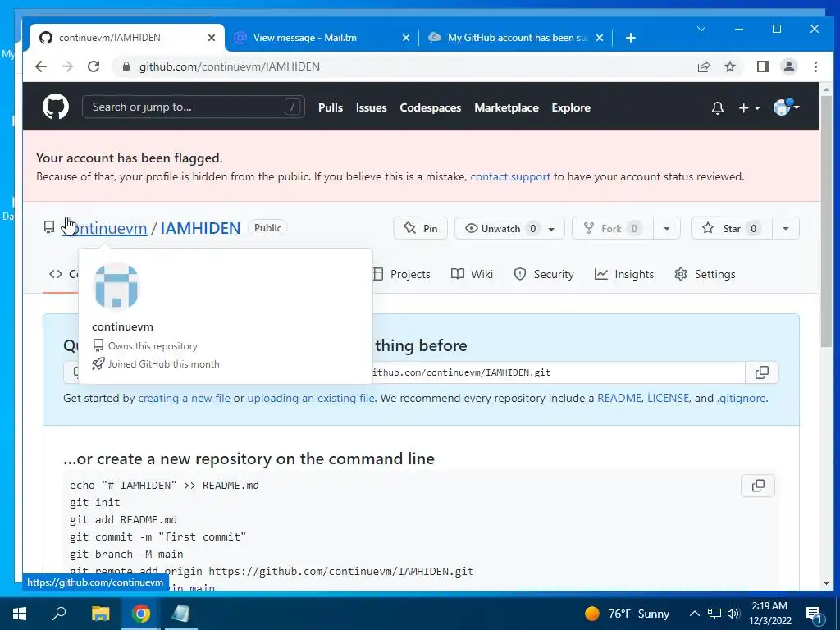Click Chrome icon on taskbar

coord(141,614)
